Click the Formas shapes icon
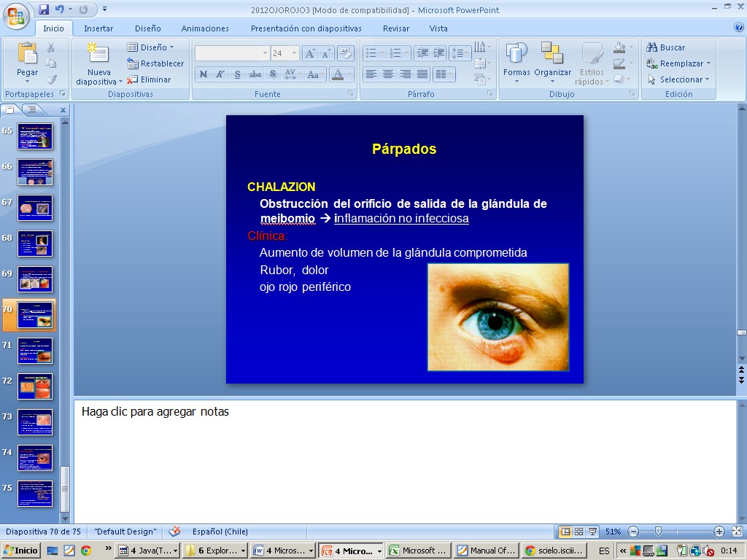This screenshot has width=747, height=560. (x=516, y=55)
